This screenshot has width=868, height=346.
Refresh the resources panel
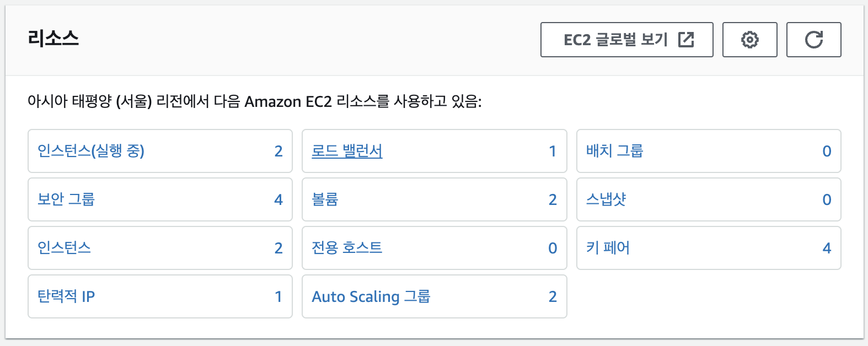click(813, 39)
